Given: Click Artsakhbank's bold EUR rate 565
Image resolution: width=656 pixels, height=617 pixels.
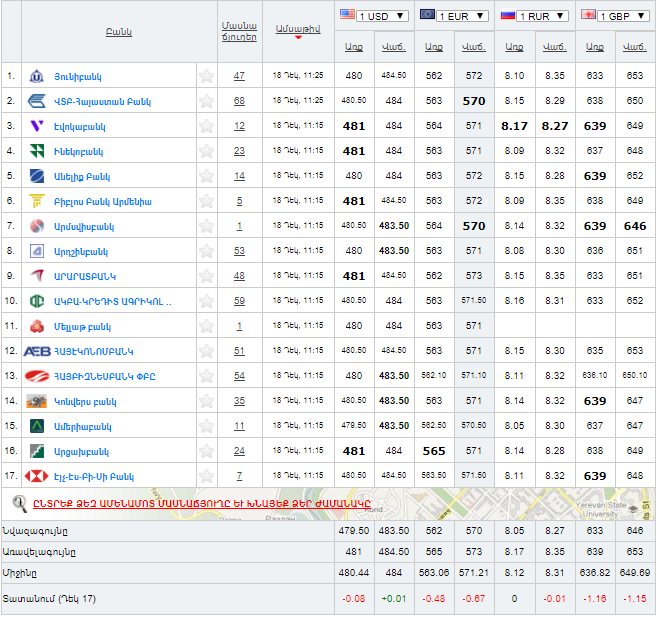Looking at the screenshot, I should pos(434,451).
